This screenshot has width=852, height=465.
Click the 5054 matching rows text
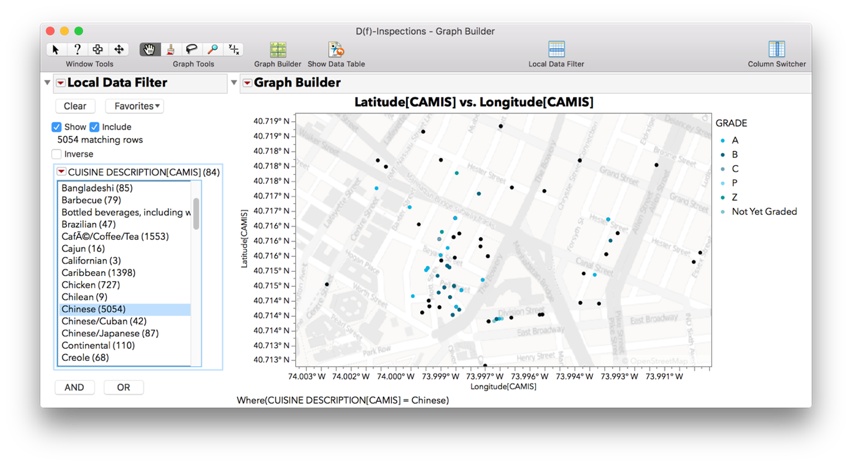(x=100, y=140)
